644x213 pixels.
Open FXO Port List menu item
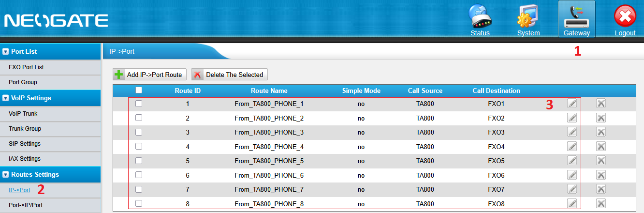click(26, 67)
